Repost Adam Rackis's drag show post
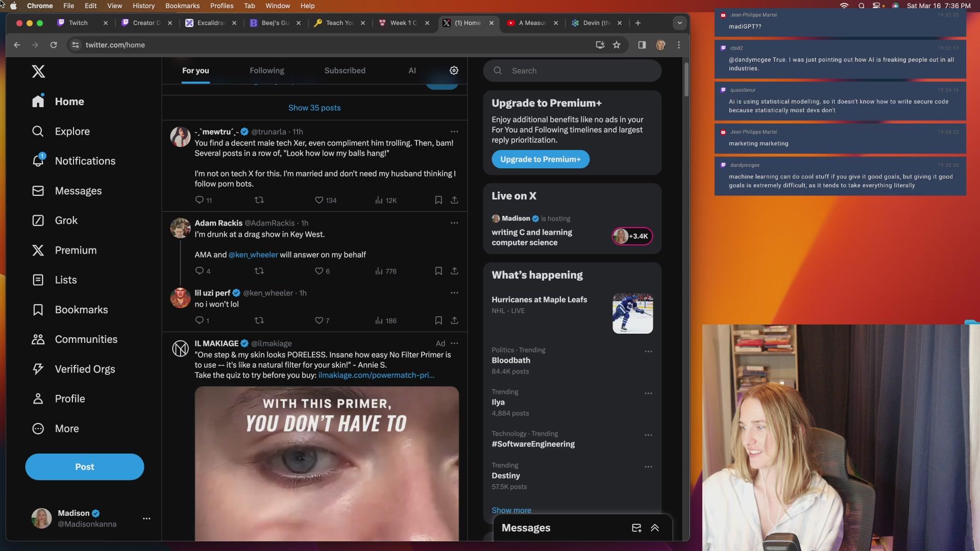Viewport: 980px width, 551px height. click(259, 271)
